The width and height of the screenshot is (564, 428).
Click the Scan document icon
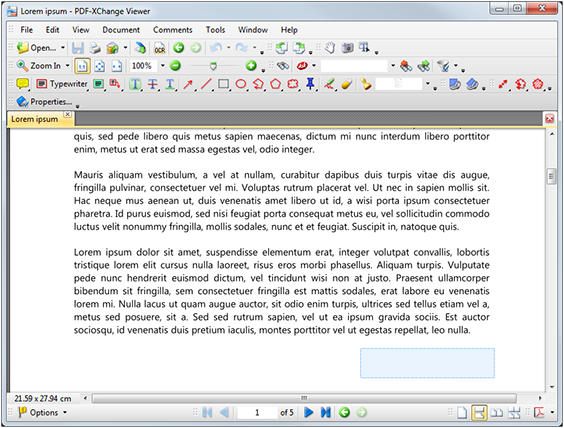coord(140,47)
